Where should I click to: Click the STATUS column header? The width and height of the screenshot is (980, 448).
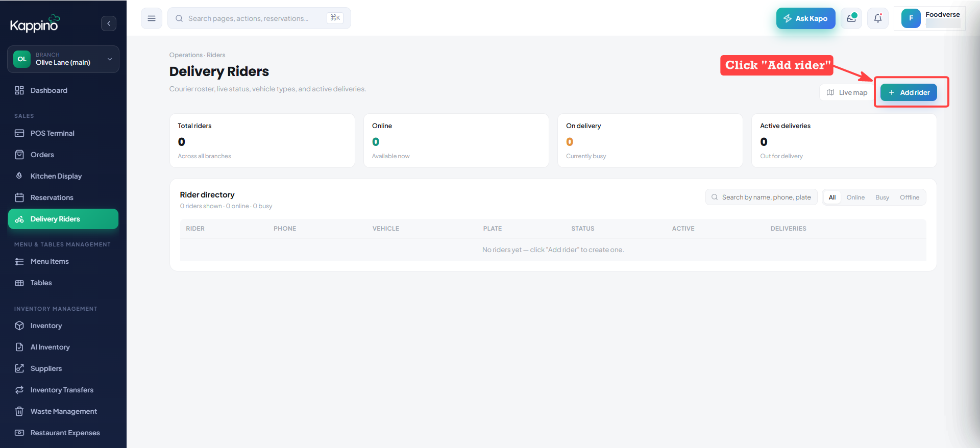(583, 229)
